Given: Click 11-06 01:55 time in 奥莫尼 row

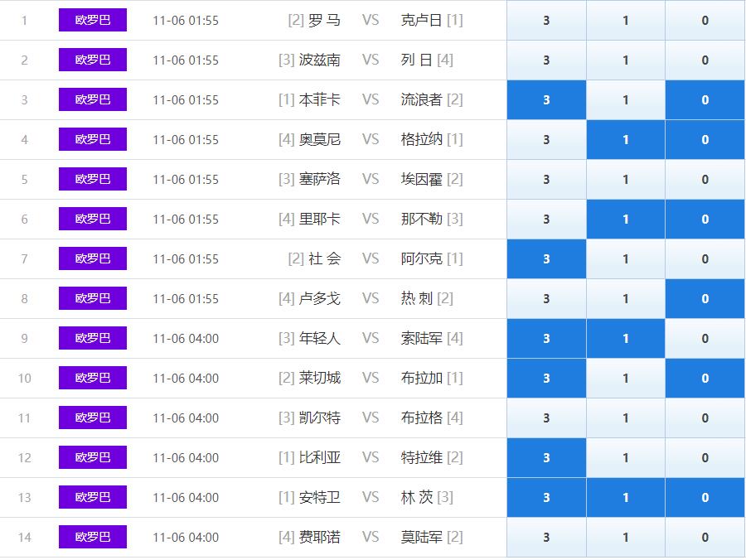Looking at the screenshot, I should pyautogui.click(x=186, y=140).
